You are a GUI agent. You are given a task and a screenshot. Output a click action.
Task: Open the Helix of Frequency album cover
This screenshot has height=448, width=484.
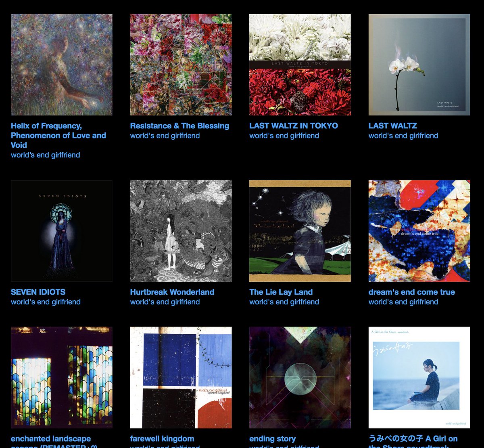pyautogui.click(x=61, y=65)
